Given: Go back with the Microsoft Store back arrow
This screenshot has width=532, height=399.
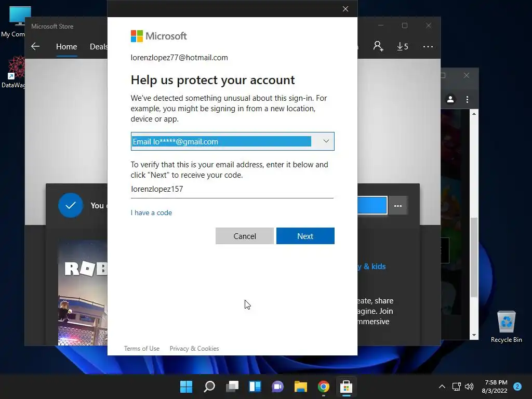Looking at the screenshot, I should (x=35, y=46).
